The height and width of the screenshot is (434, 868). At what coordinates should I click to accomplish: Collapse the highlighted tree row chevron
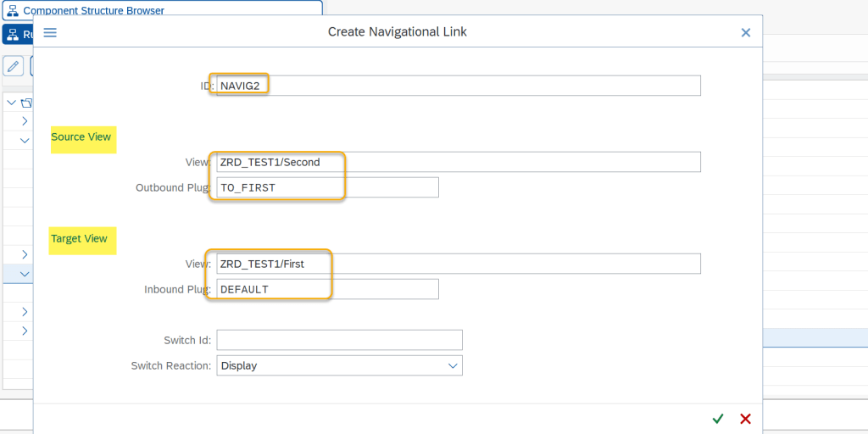(25, 274)
